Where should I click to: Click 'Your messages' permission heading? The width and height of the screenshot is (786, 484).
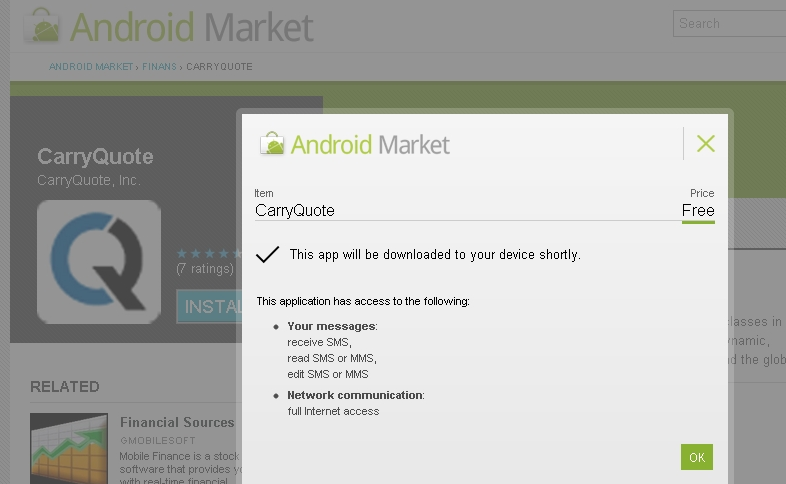tap(331, 326)
